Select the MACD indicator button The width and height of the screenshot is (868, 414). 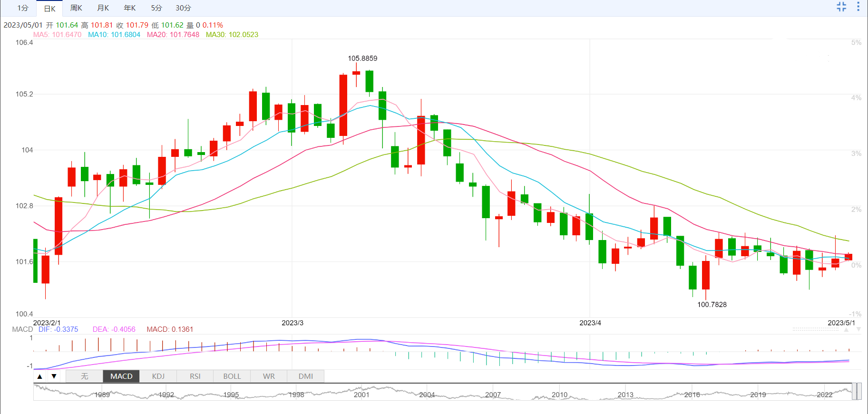(121, 376)
